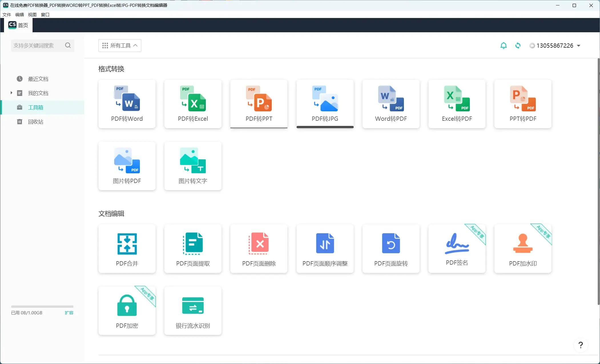
Task: Launch the PDF页面顺序调整 tool
Action: pyautogui.click(x=325, y=249)
